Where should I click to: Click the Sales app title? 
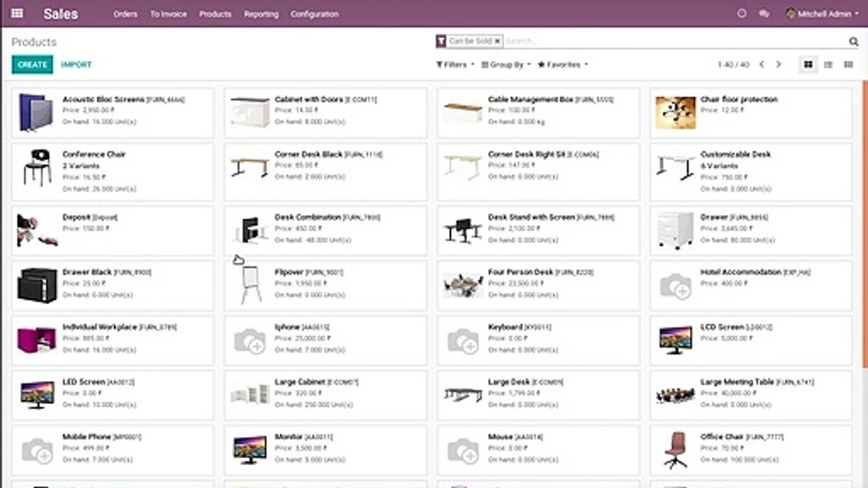60,14
